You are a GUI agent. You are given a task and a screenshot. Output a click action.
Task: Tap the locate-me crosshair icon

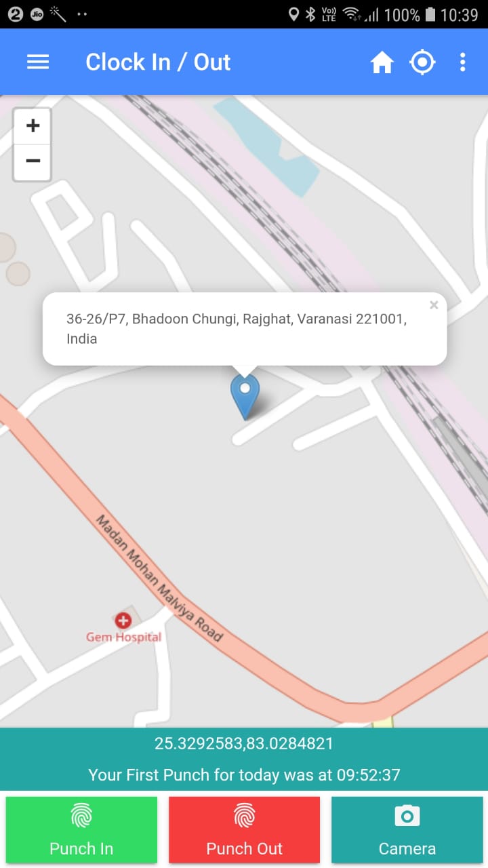[422, 62]
